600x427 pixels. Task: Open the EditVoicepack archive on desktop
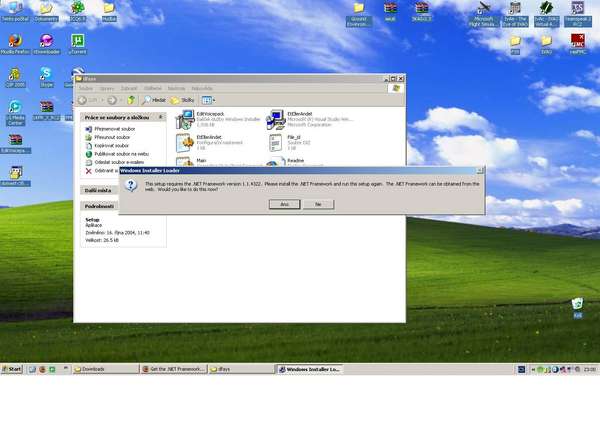tap(15, 144)
